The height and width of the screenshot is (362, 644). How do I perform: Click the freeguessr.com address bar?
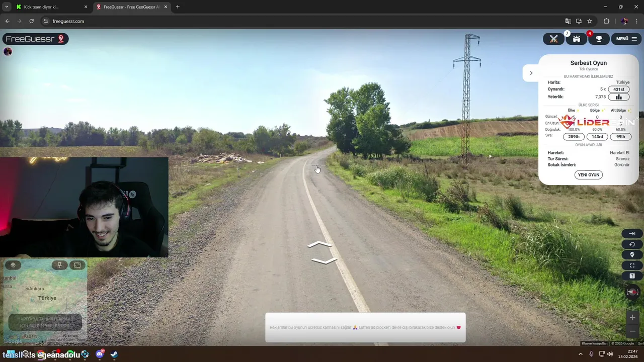(302, 21)
